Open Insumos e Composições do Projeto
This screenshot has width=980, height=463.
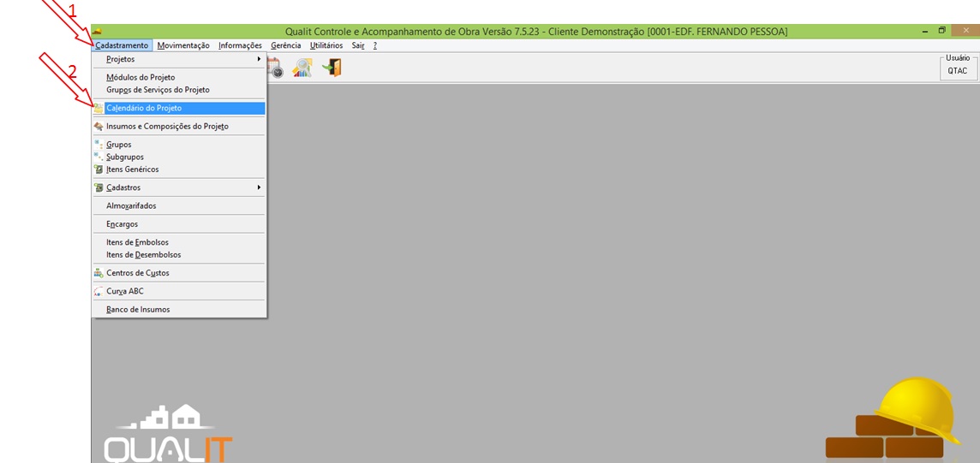click(x=179, y=126)
